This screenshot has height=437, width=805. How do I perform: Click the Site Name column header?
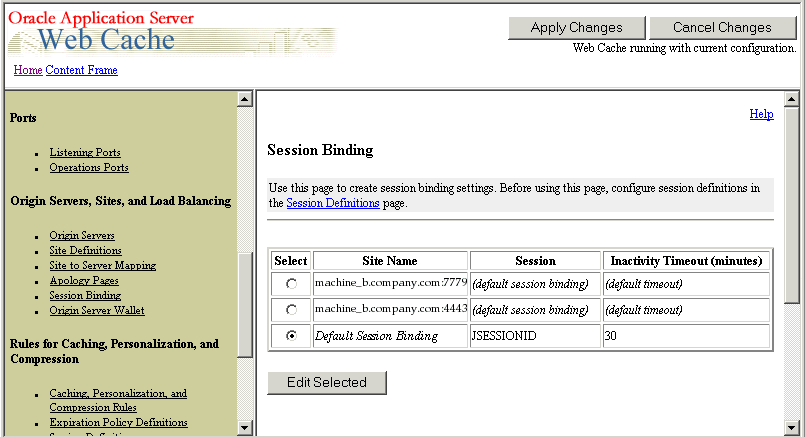(x=391, y=261)
